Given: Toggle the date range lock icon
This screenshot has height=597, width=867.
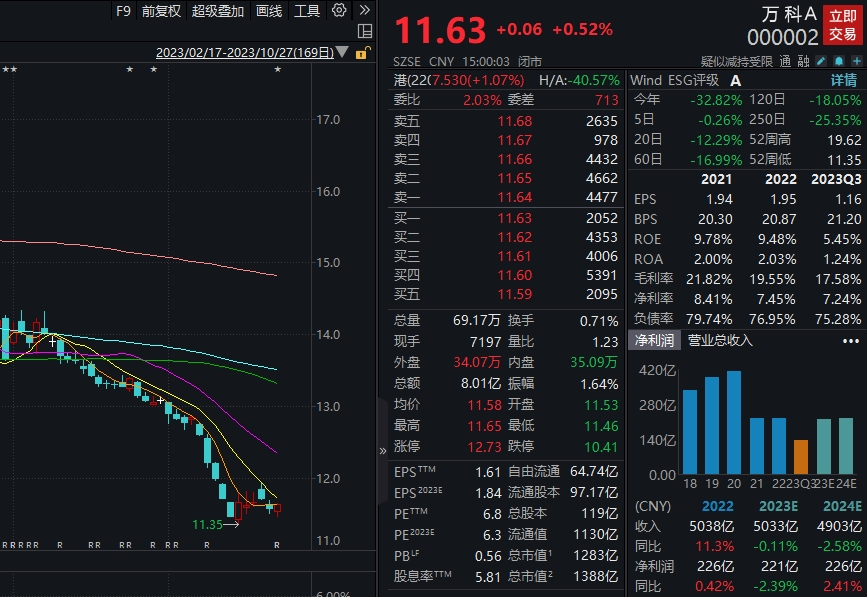Looking at the screenshot, I should coord(361,53).
